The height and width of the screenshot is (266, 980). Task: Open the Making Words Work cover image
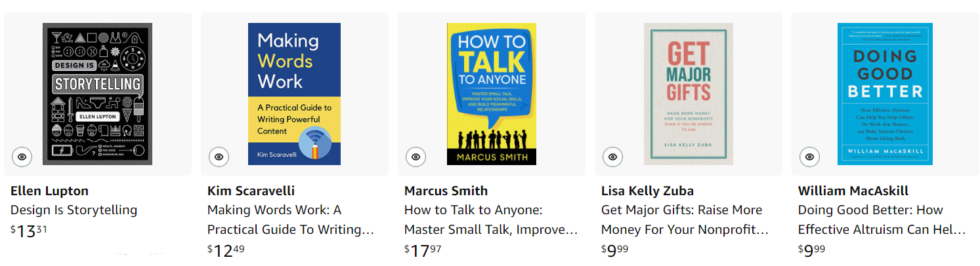pos(294,94)
